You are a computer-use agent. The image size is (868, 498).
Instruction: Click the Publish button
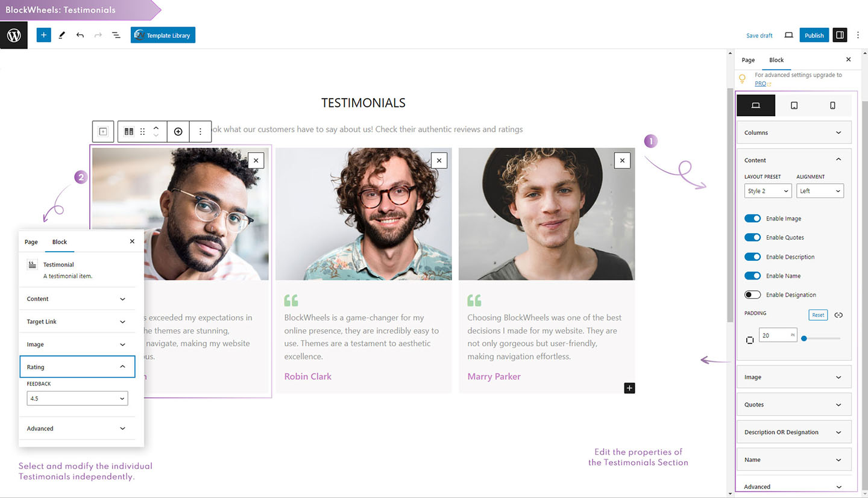tap(814, 36)
